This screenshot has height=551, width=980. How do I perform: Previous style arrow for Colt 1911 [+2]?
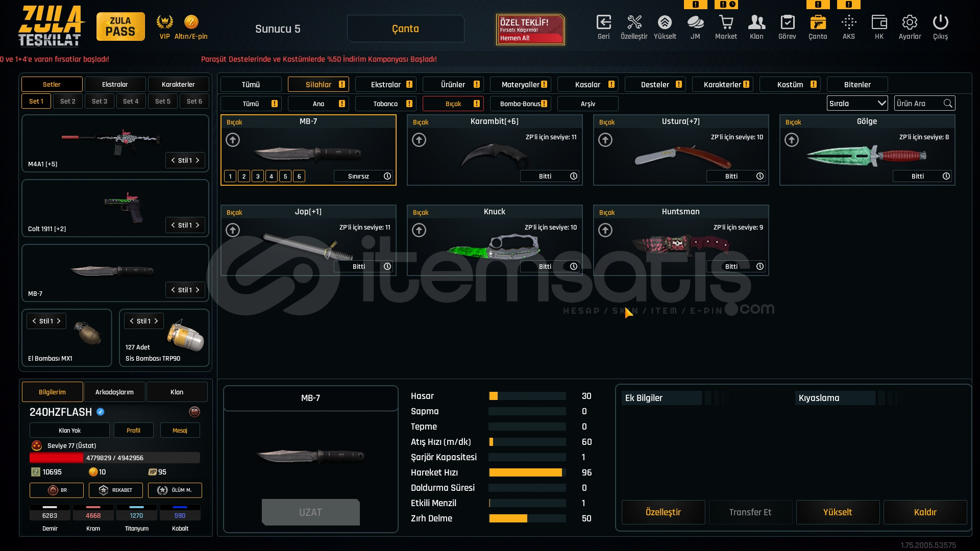click(173, 225)
